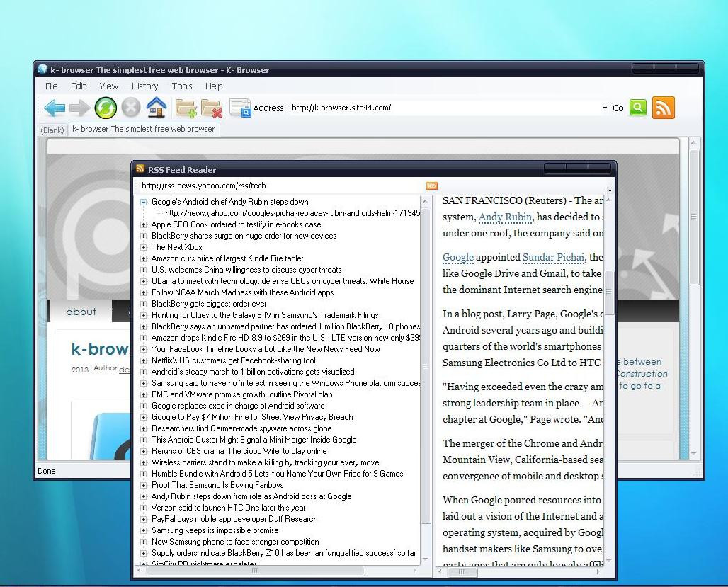Select the k- browser The simplest free web browser tab
The image size is (728, 587).
(144, 129)
